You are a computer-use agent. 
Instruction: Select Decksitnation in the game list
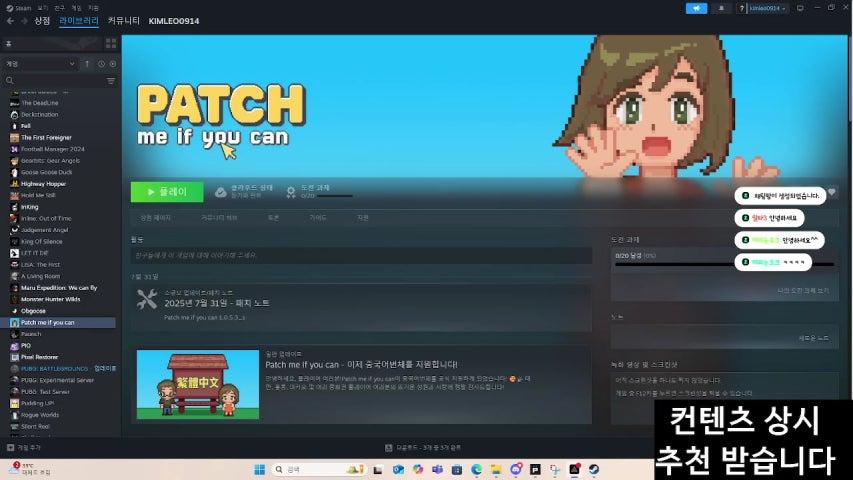pyautogui.click(x=40, y=114)
